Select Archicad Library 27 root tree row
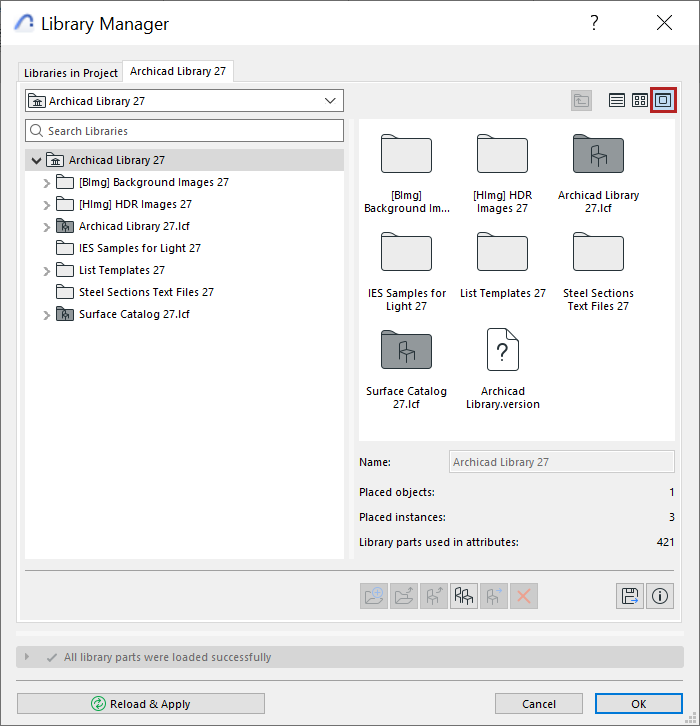The image size is (700, 726). point(184,160)
